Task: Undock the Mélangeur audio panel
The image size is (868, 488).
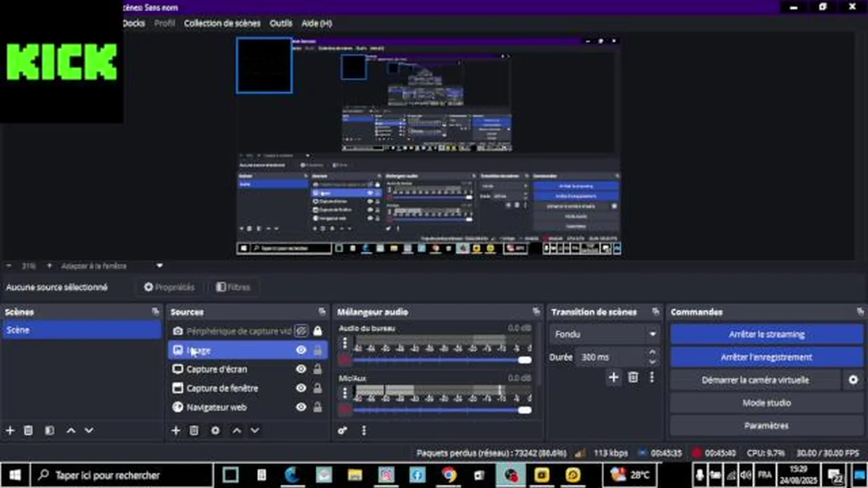Action: click(x=536, y=312)
